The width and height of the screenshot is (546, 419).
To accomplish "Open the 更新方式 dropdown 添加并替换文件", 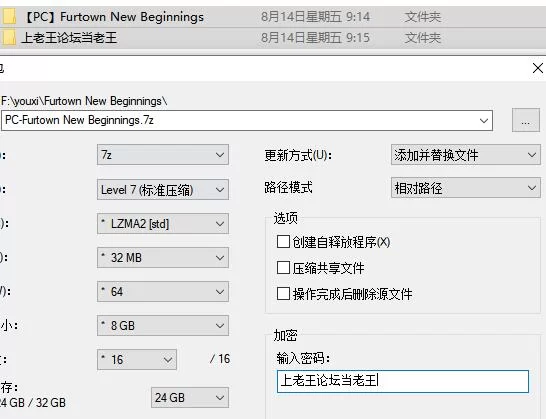I will [x=466, y=155].
